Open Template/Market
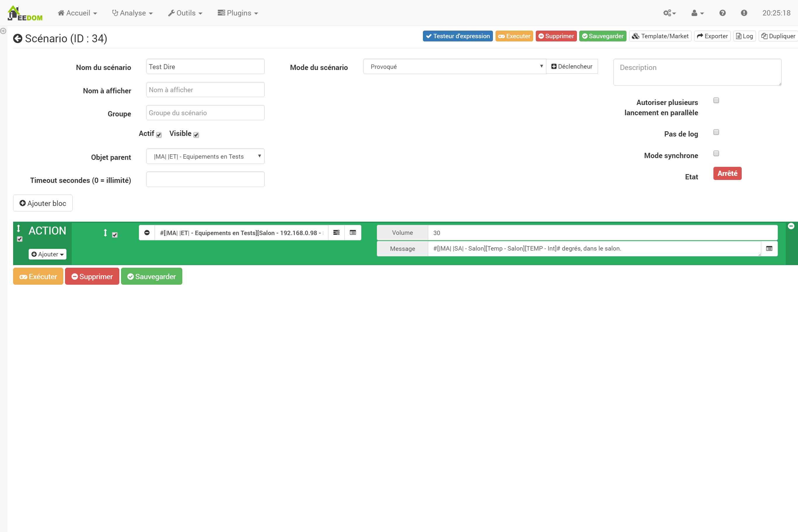The width and height of the screenshot is (798, 532). (x=660, y=36)
